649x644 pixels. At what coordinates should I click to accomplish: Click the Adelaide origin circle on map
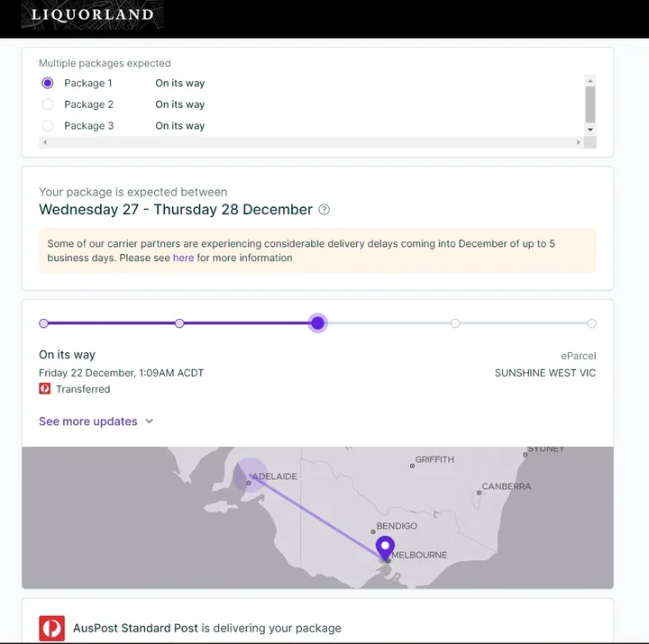click(x=249, y=476)
